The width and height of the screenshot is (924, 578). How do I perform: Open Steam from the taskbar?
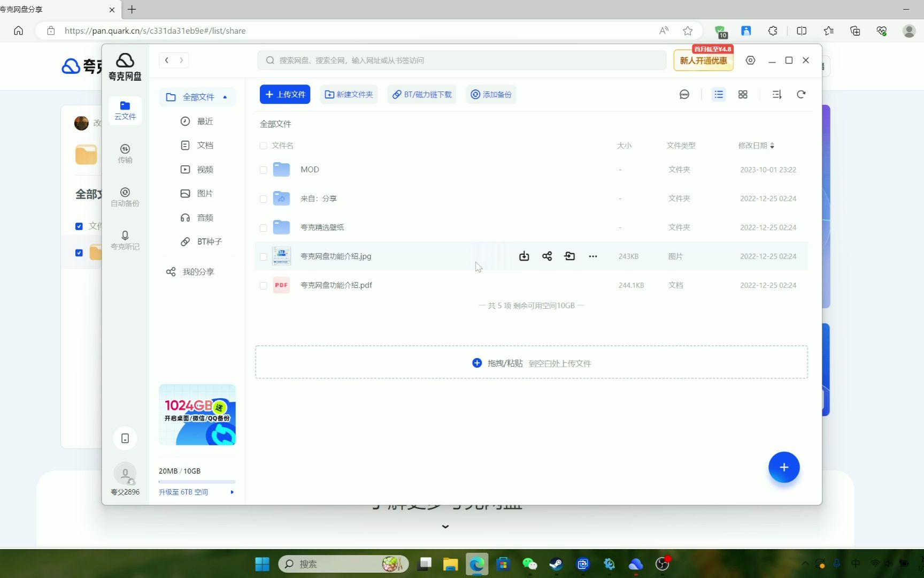(x=556, y=564)
